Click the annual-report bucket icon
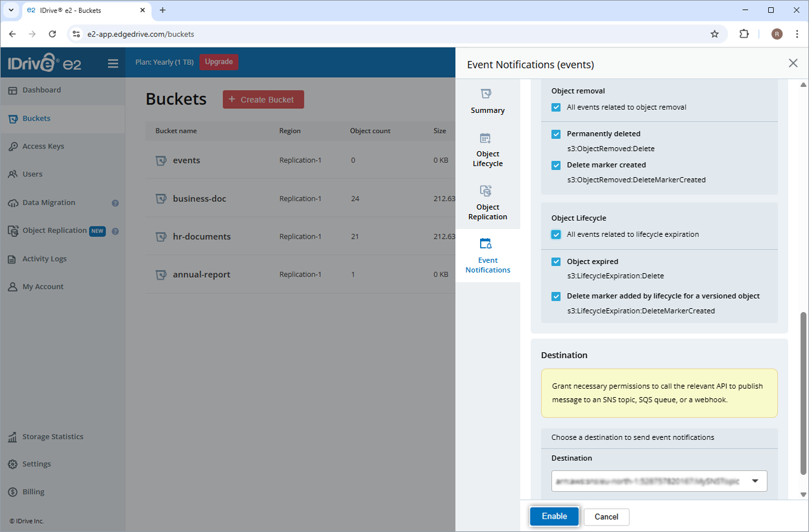 coord(162,274)
